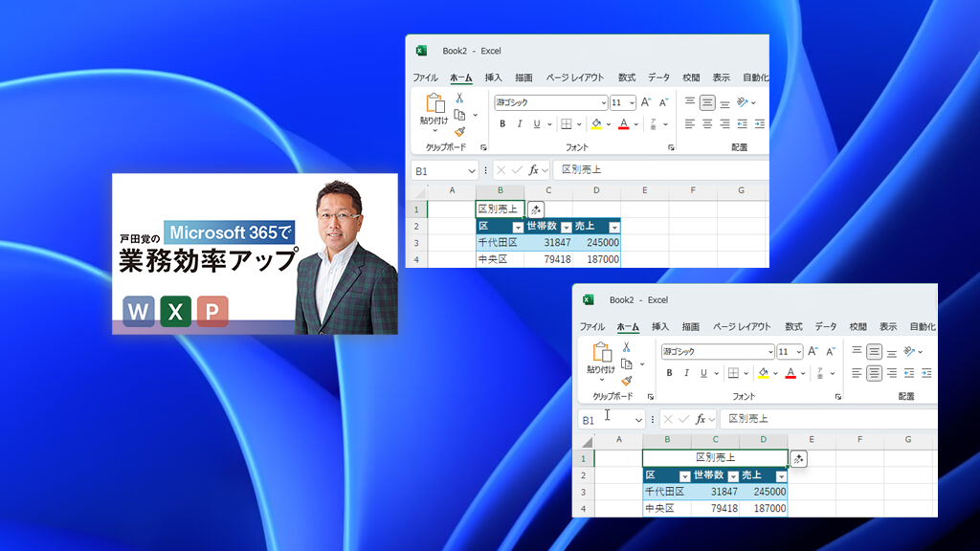The height and width of the screenshot is (551, 980).
Task: Click Align Right icon in upper Excel window
Action: tap(724, 123)
